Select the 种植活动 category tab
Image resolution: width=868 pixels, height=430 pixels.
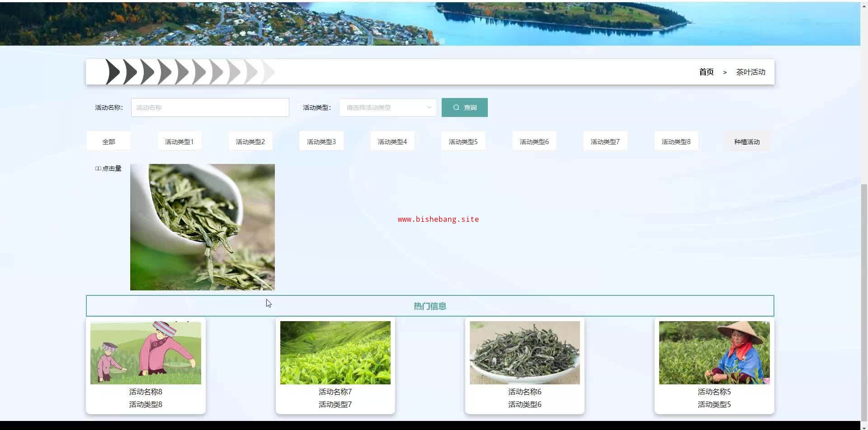pos(747,141)
